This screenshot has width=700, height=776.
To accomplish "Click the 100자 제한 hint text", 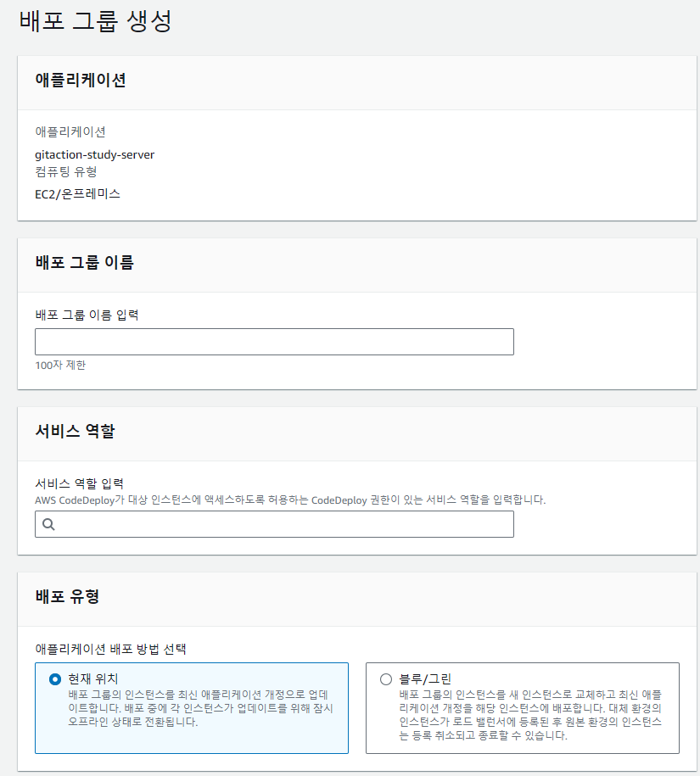I will pyautogui.click(x=60, y=366).
